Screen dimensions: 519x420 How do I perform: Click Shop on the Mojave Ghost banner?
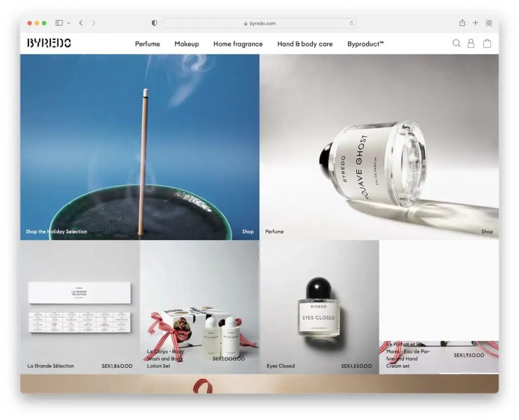[x=487, y=232]
